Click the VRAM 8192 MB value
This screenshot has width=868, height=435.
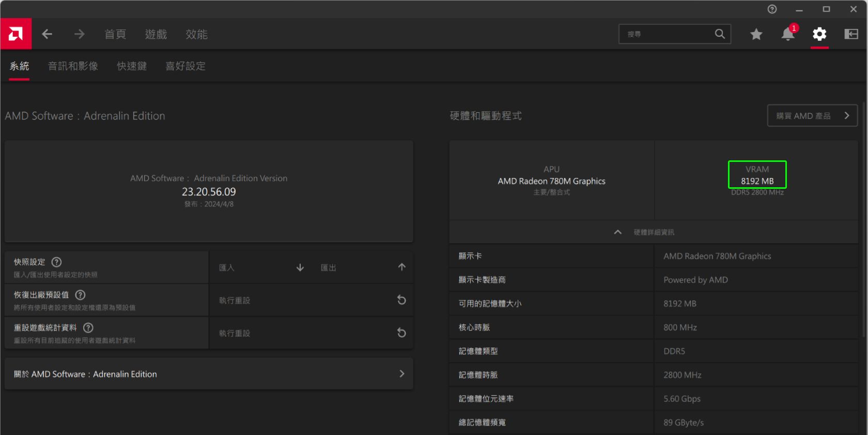pos(757,181)
